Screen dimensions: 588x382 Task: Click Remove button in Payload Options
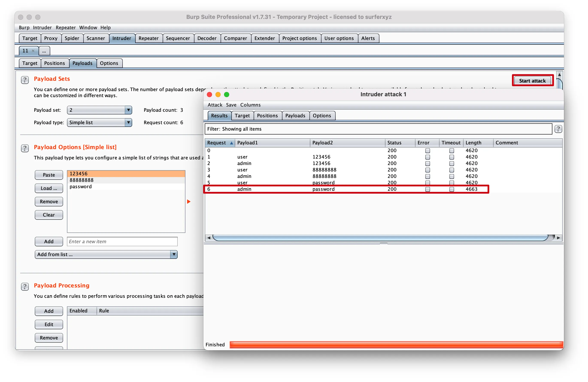(49, 202)
